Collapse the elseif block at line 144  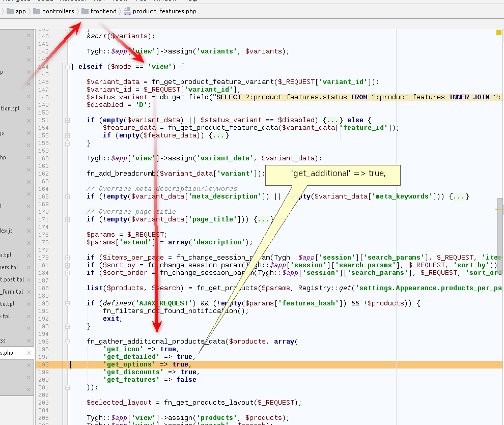pyautogui.click(x=68, y=67)
